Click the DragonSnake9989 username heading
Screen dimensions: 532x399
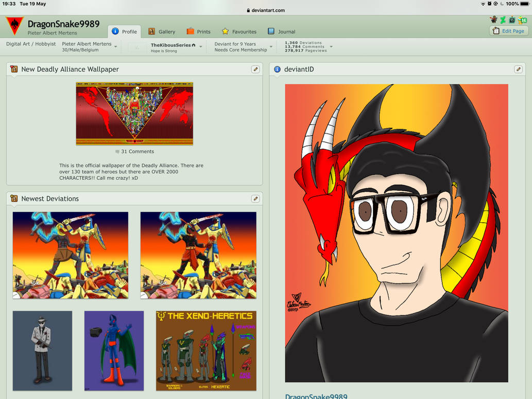pos(63,24)
